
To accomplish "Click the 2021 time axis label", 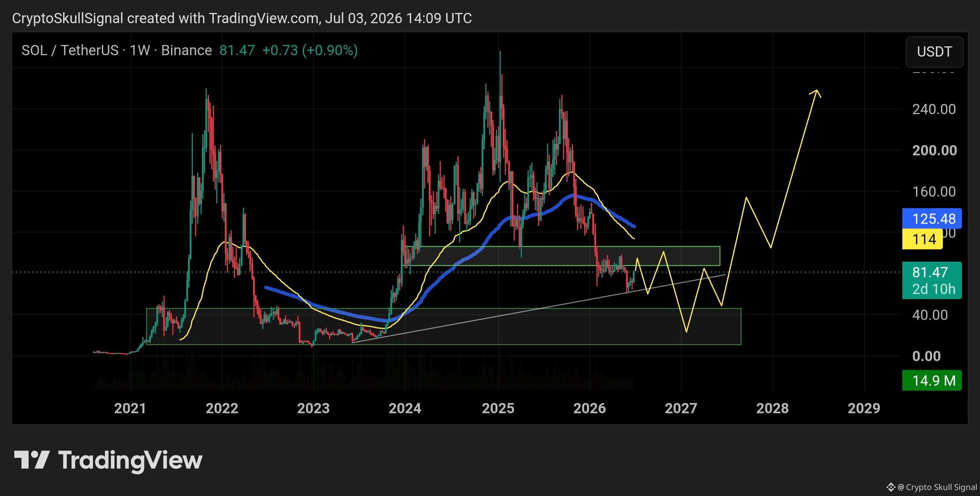I will [130, 408].
